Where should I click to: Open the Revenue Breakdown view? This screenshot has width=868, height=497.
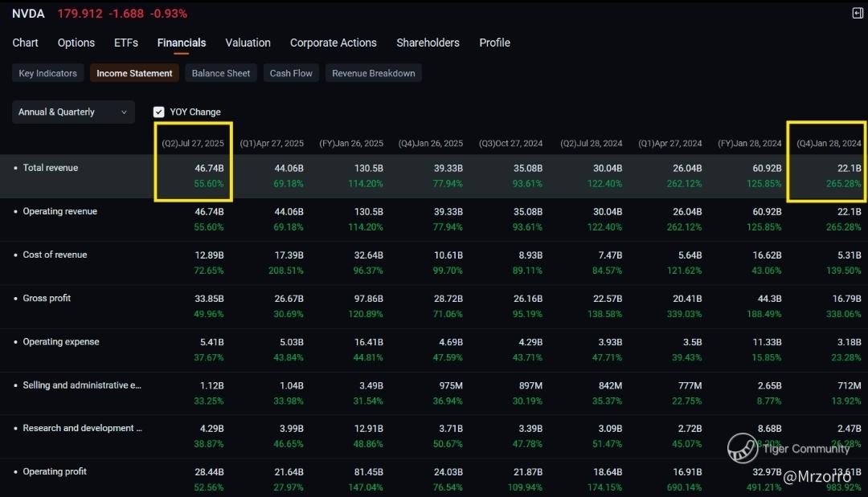[374, 73]
